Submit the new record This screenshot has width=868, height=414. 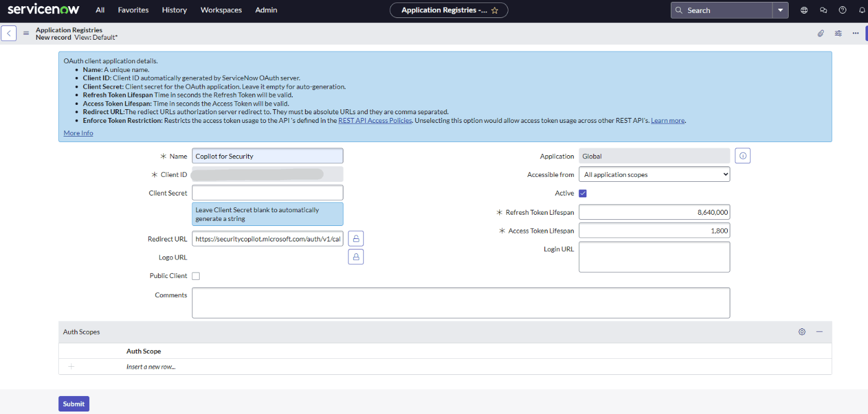click(74, 403)
